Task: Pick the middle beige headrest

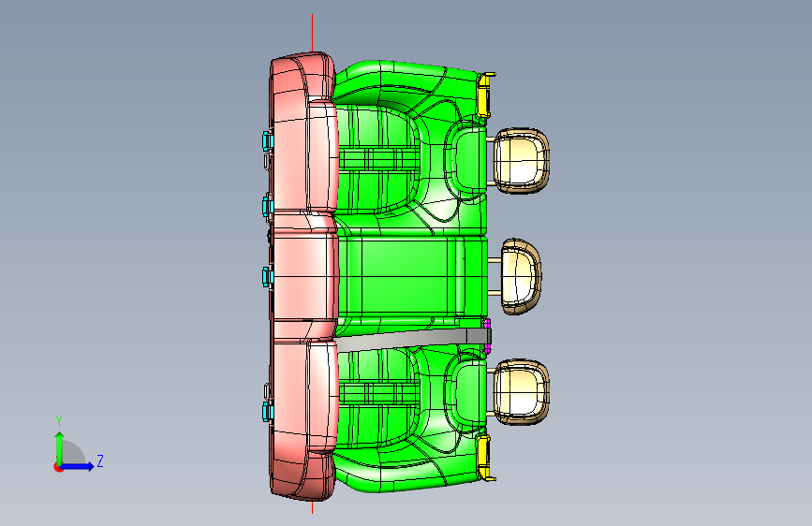Action: coord(522,276)
